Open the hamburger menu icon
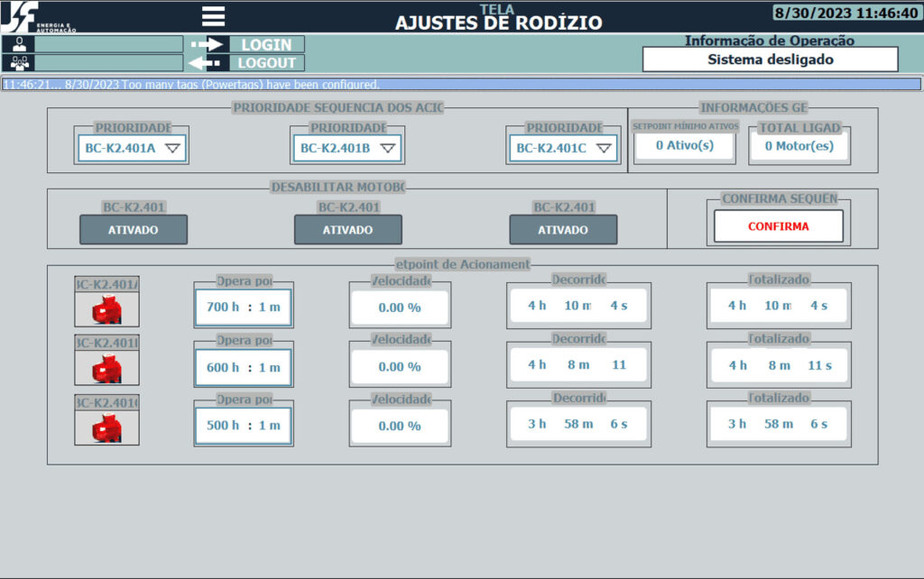Screen dimensions: 924x579 (213, 16)
